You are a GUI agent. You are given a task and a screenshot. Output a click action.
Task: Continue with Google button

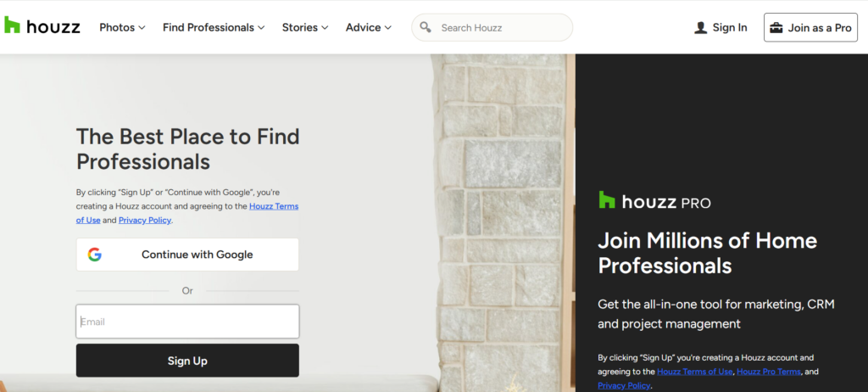187,255
